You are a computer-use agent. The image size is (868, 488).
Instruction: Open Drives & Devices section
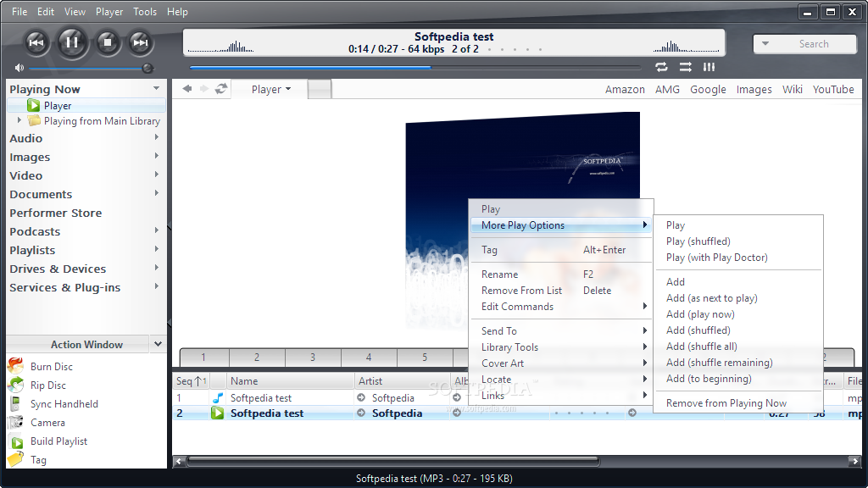pyautogui.click(x=58, y=269)
